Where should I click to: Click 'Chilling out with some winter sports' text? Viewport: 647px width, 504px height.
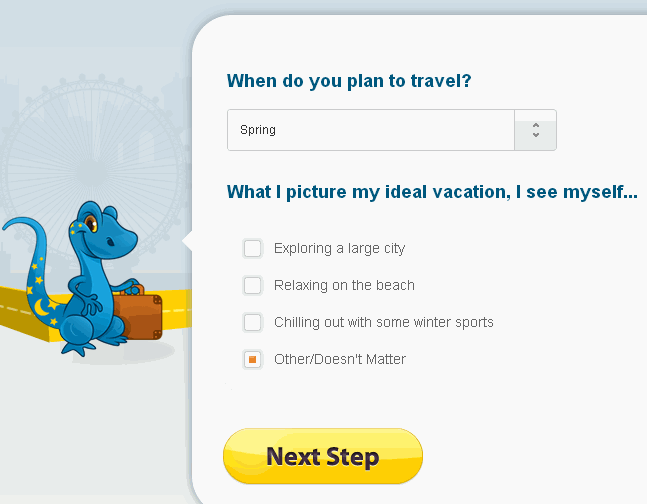[x=383, y=322]
